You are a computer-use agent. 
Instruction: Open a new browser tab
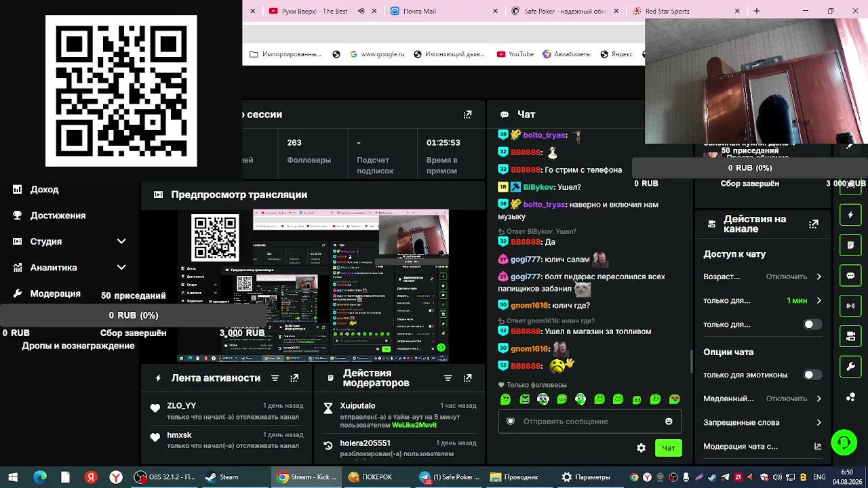pyautogui.click(x=757, y=11)
